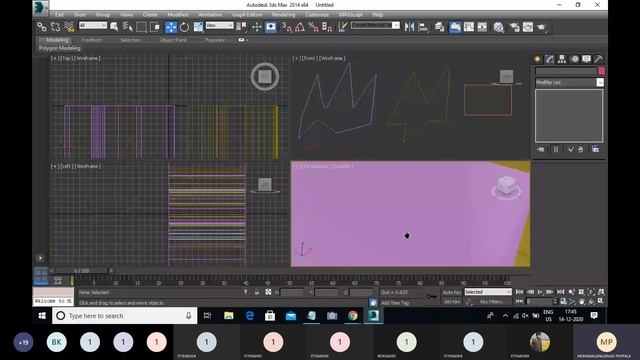Open the Render Setup dialog
Image resolution: width=640 pixels, height=360 pixels.
click(514, 27)
